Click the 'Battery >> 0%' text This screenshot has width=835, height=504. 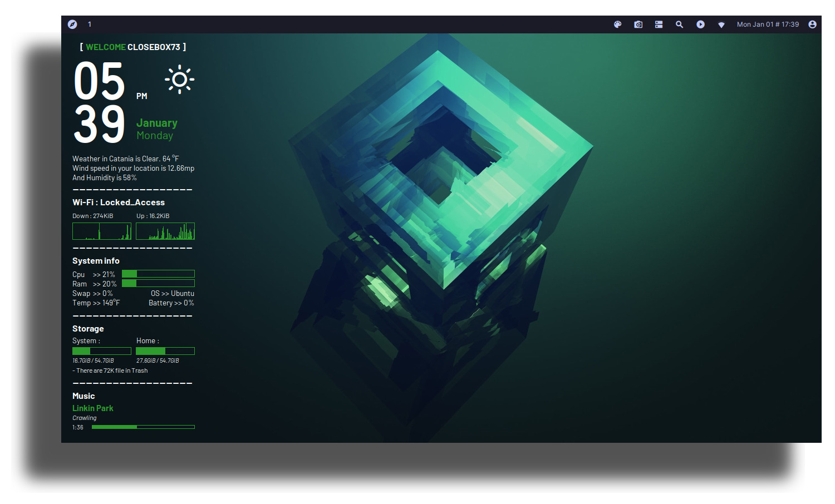[171, 303]
